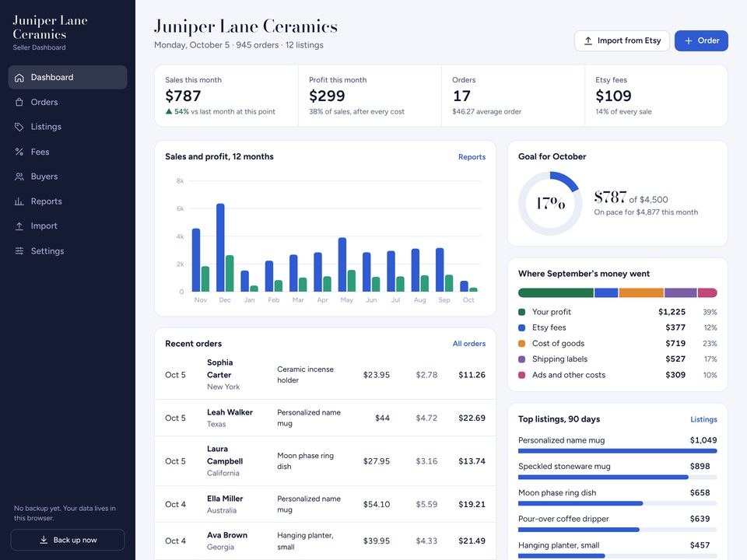Select the Sophia Carter order row
This screenshot has height=560, width=747.
(325, 375)
